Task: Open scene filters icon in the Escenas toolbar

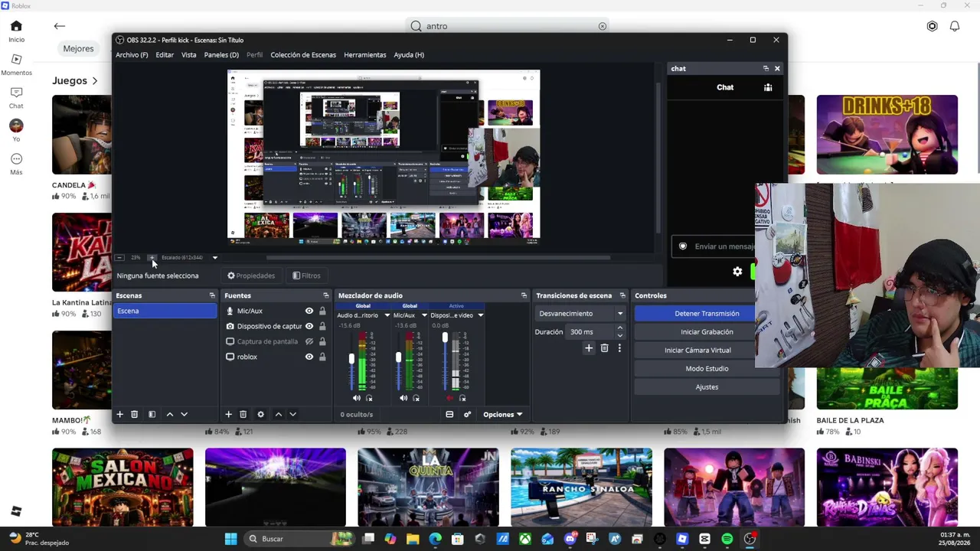Action: point(152,414)
